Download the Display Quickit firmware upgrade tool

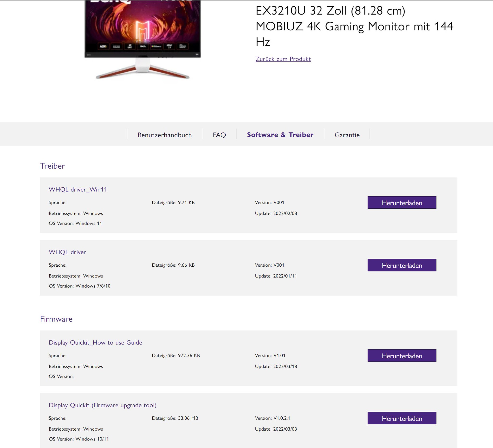pos(402,418)
